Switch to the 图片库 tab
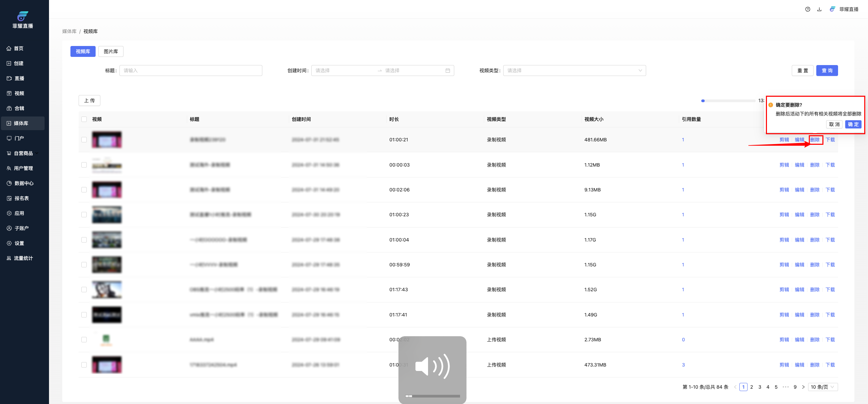 pos(111,51)
